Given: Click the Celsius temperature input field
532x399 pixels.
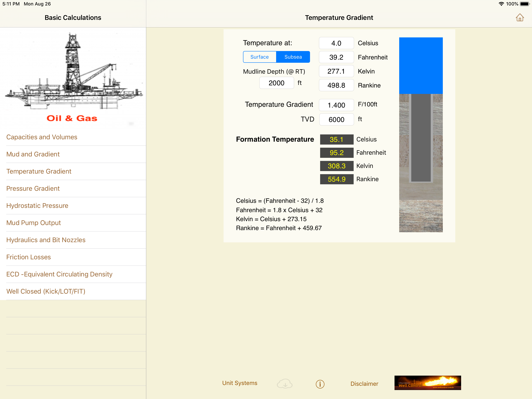Looking at the screenshot, I should point(336,43).
